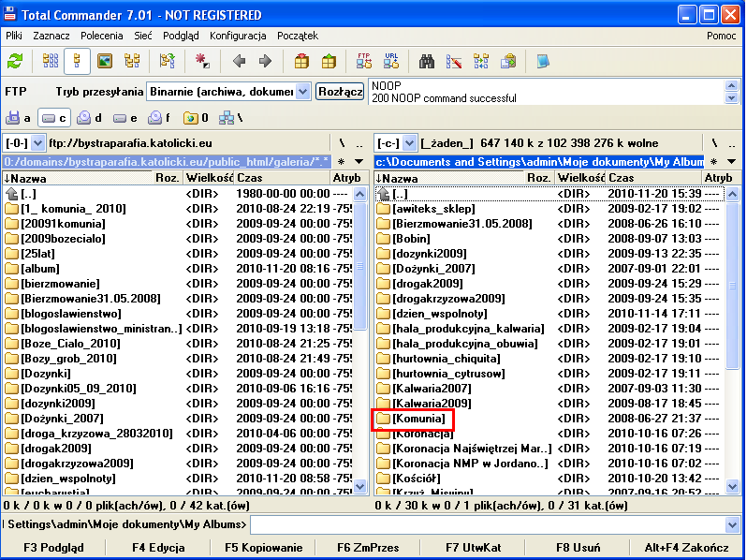Screen dimensions: 747x560
Task: Click the Rozłącz disconnect button
Action: tap(340, 92)
